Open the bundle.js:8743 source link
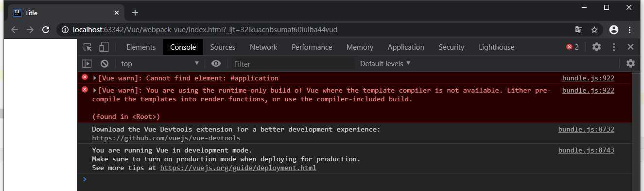644x191 pixels. (x=586, y=150)
